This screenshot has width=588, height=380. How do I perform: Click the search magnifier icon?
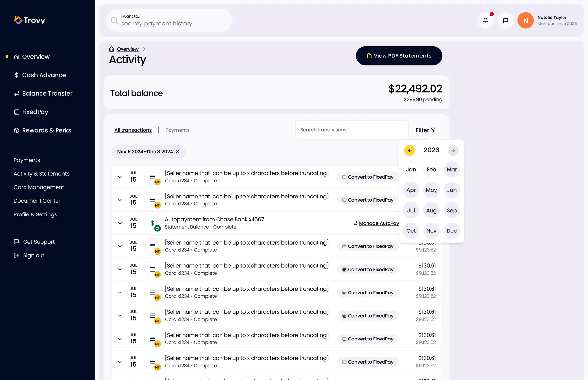click(114, 21)
